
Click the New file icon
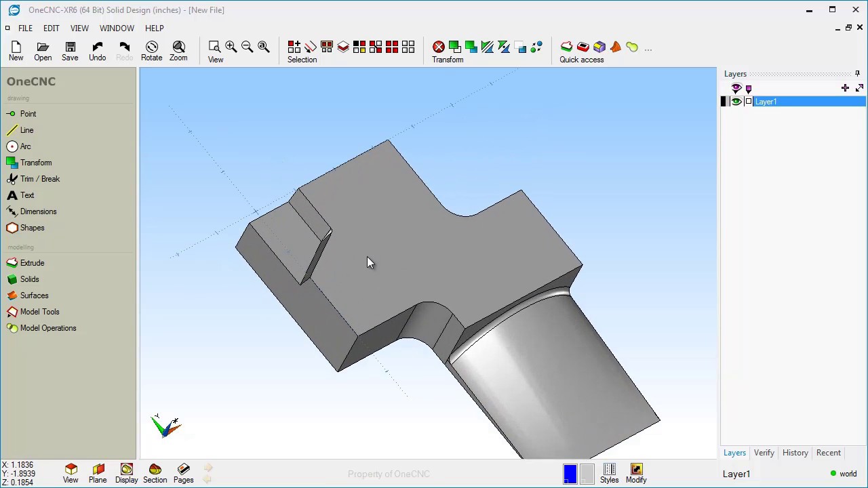[16, 51]
